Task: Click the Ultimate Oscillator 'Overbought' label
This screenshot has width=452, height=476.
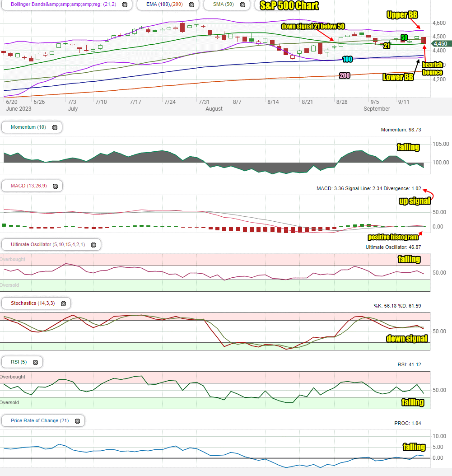Action: pyautogui.click(x=13, y=260)
